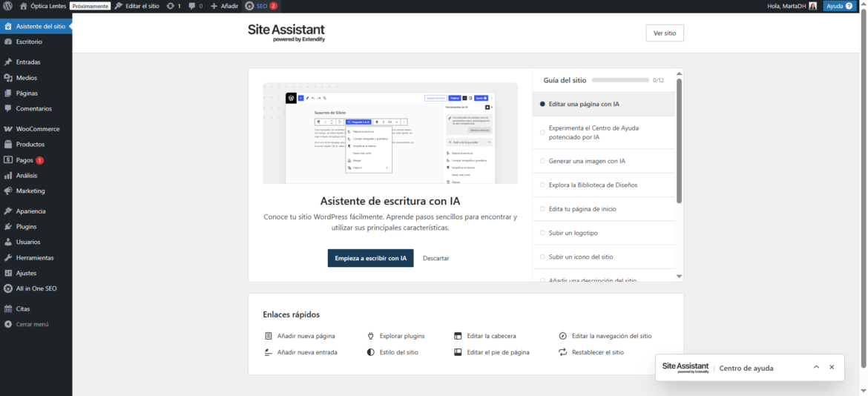Click the Entradas pin icon
This screenshot has height=396, width=868.
click(x=8, y=62)
